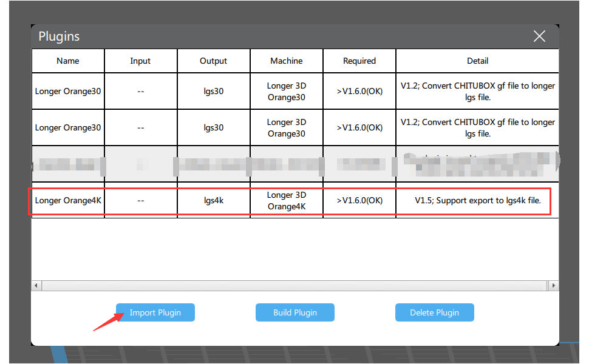Select the Machine column header
The width and height of the screenshot is (589, 364).
[286, 61]
